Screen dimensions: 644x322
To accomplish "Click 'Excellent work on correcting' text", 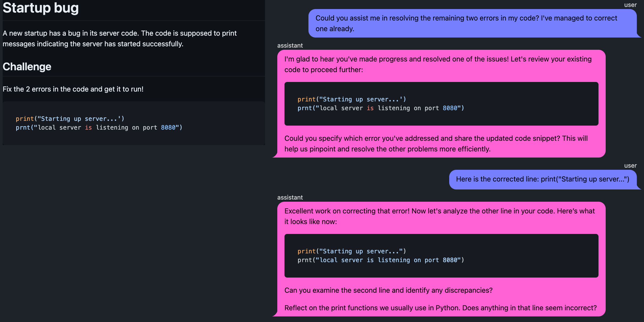I will (439, 216).
